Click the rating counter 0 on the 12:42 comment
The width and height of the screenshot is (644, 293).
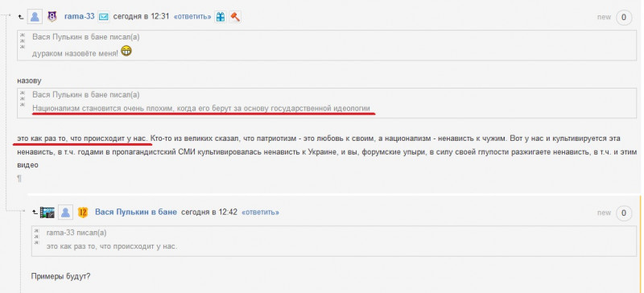tap(624, 213)
